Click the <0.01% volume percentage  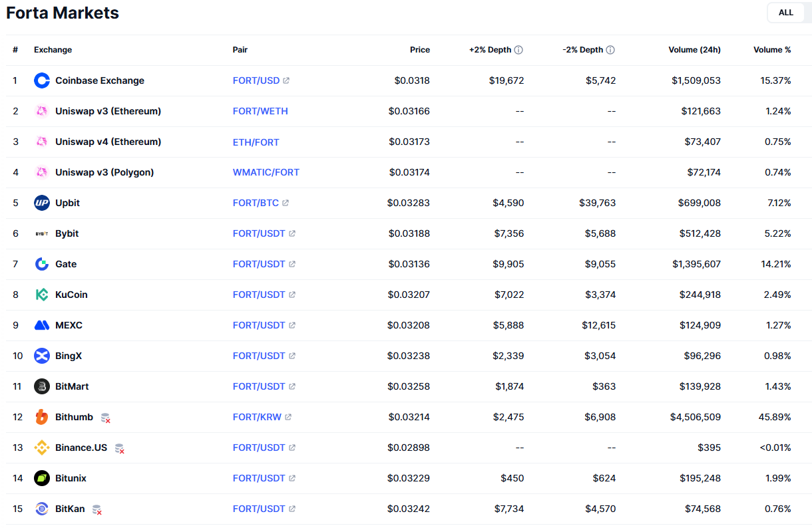point(775,448)
